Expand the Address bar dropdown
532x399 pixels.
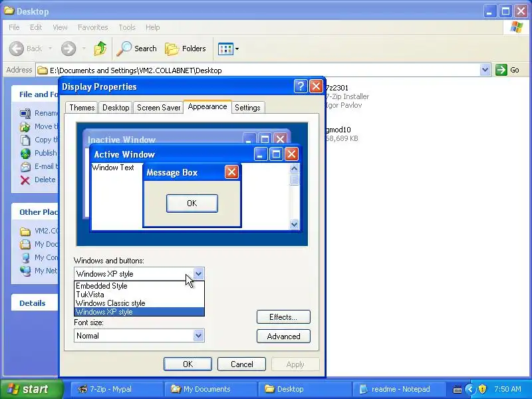485,70
